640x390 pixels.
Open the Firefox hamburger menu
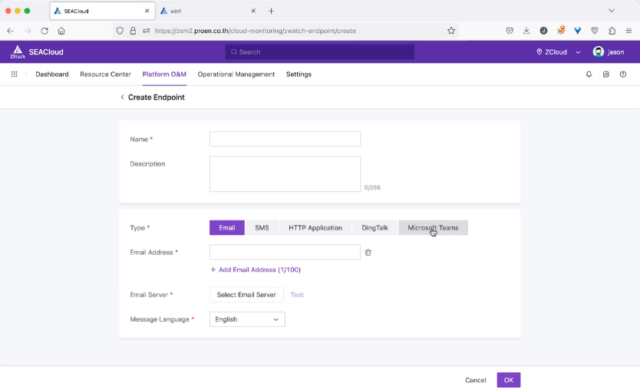point(629,31)
